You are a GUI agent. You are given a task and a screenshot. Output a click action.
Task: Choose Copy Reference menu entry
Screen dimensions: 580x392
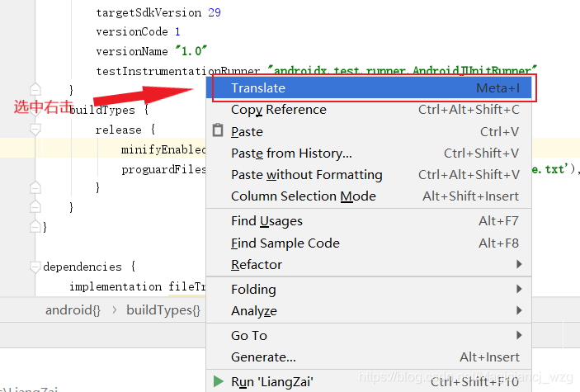[369, 110]
